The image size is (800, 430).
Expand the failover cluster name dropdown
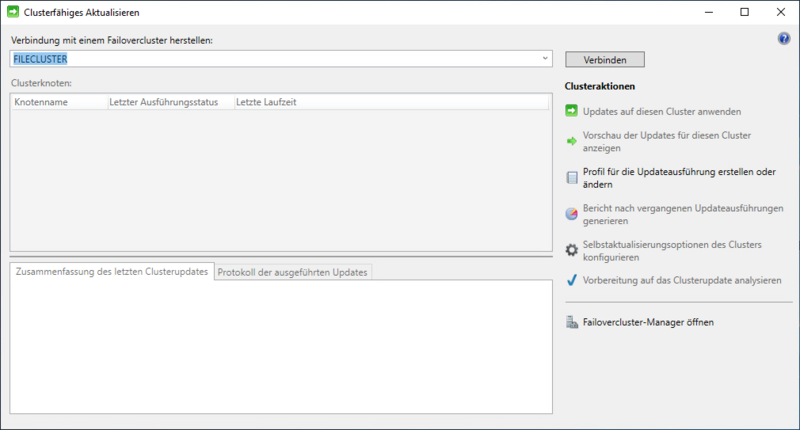pos(543,58)
